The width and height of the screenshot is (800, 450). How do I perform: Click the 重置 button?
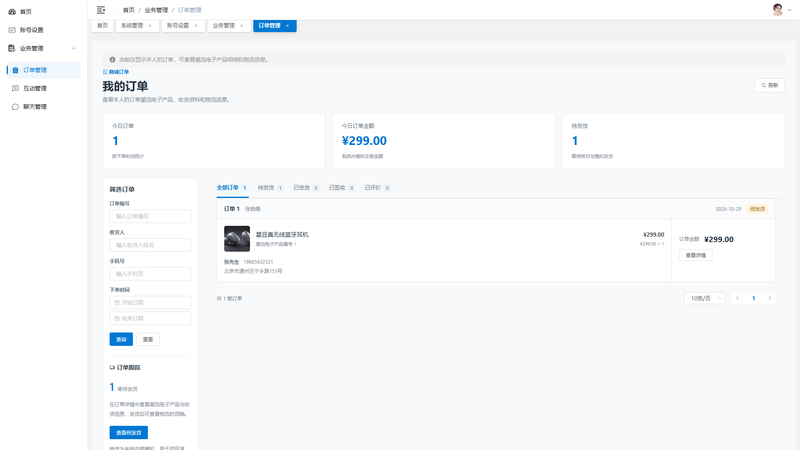point(148,339)
